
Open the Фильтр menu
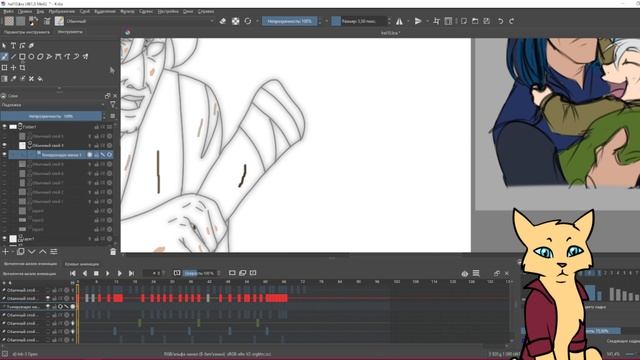click(x=127, y=11)
